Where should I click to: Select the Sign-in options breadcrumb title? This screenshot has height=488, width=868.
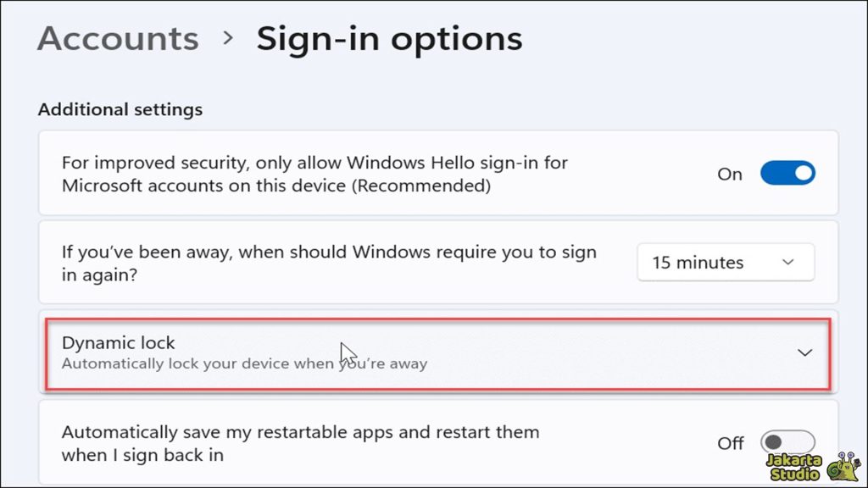pyautogui.click(x=389, y=38)
